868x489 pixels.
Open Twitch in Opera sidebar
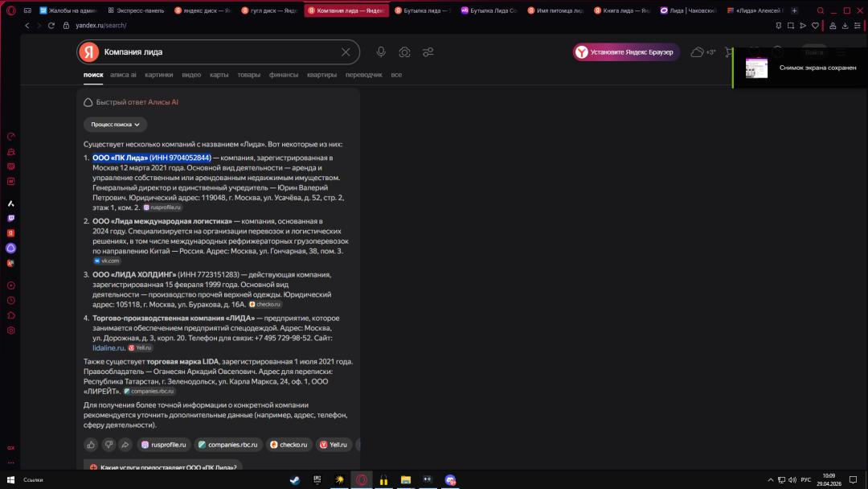coord(10,219)
